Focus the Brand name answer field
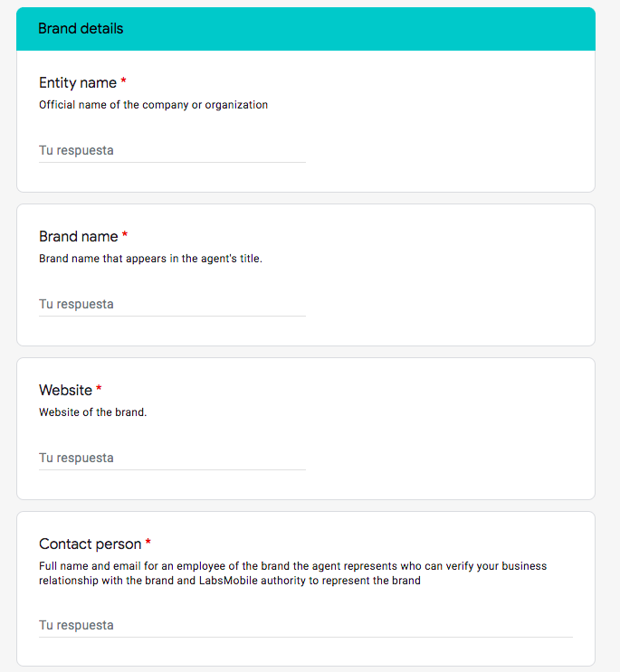This screenshot has width=620, height=672. point(172,304)
